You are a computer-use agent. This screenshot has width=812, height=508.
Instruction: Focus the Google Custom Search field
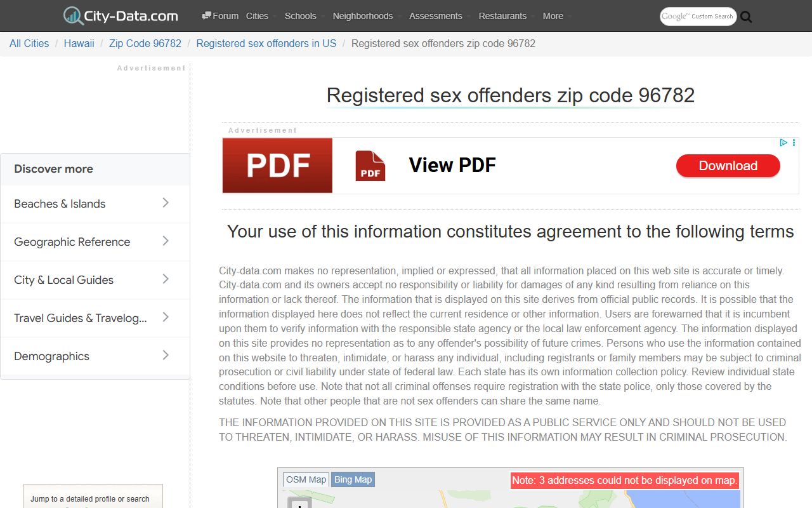click(x=698, y=17)
